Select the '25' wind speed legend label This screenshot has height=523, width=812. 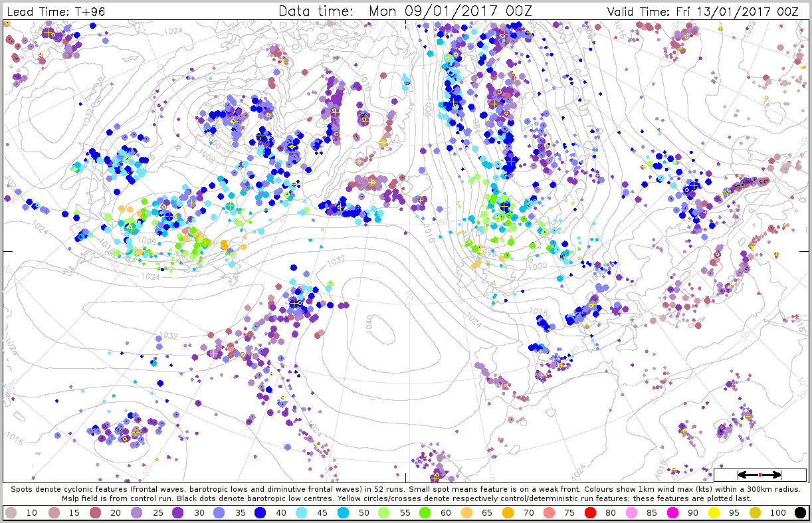(x=157, y=512)
